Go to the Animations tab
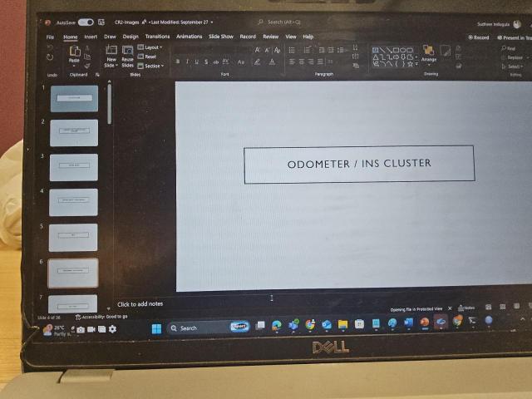Image resolution: width=532 pixels, height=399 pixels. coord(189,37)
